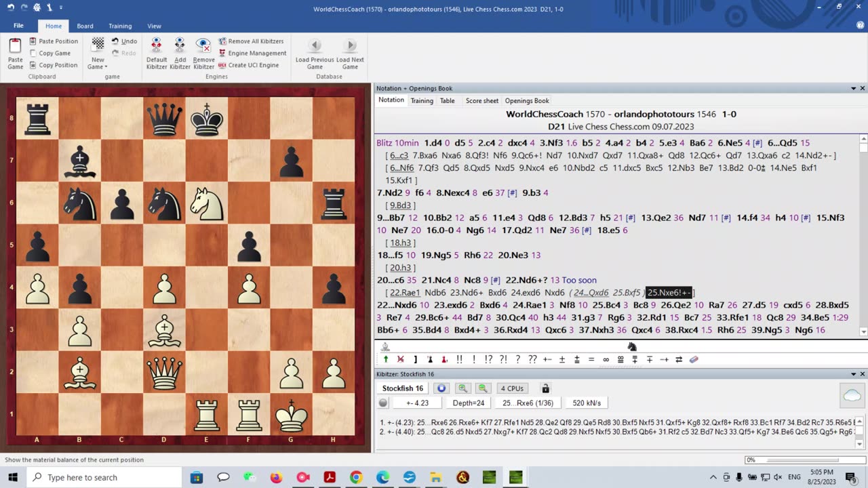Click the 25...Rxe6 (1/36) current move field
868x488 pixels.
tap(528, 403)
